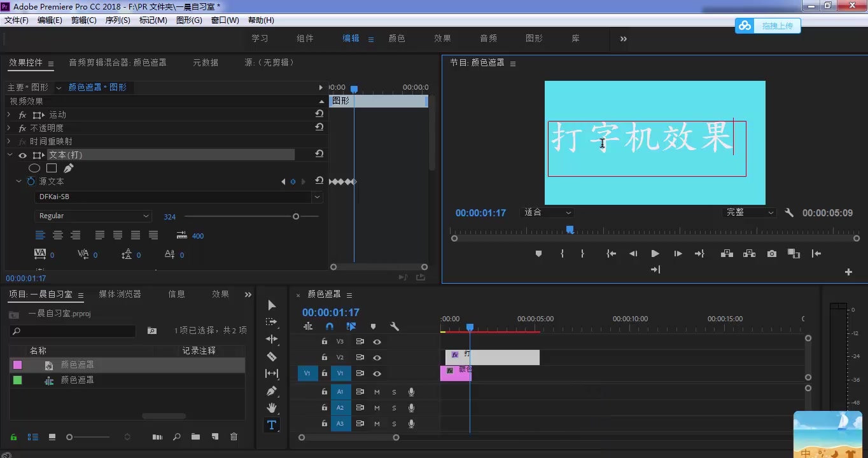Open playback resolution 完整 dropdown

point(750,213)
